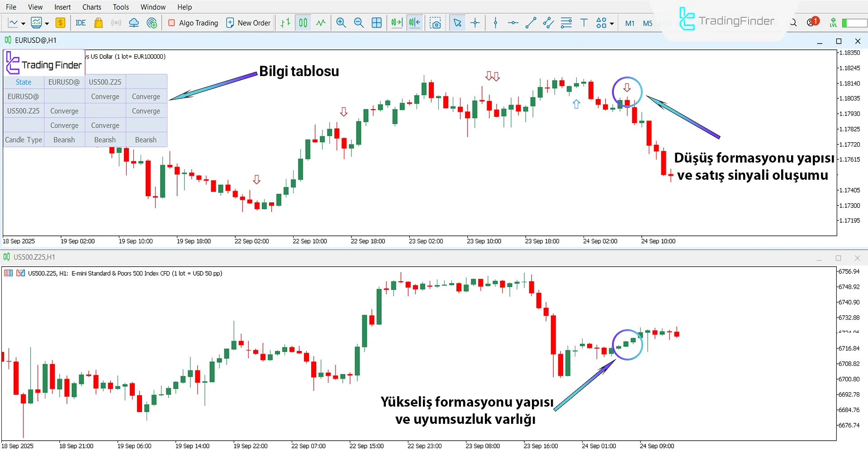The height and width of the screenshot is (451, 868).
Task: Click the New Order button
Action: (248, 23)
